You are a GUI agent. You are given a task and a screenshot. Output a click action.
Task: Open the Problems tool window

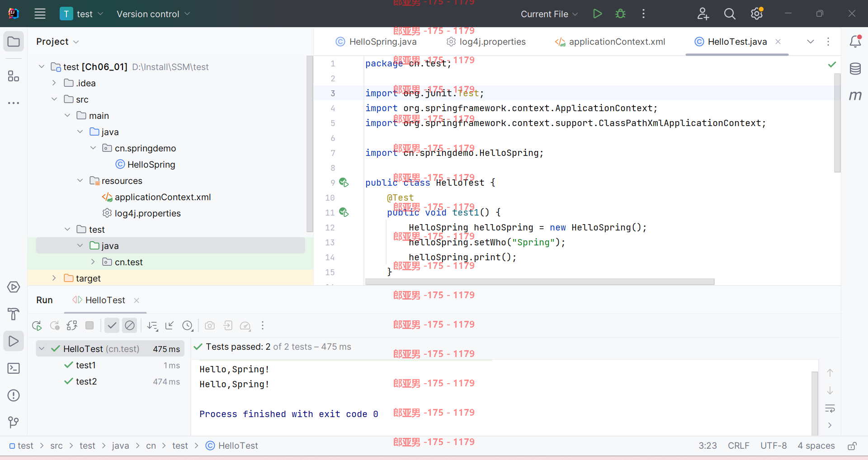(x=14, y=395)
